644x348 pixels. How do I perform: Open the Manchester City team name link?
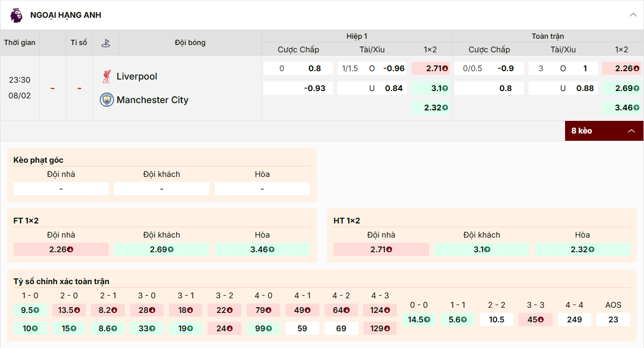click(152, 100)
